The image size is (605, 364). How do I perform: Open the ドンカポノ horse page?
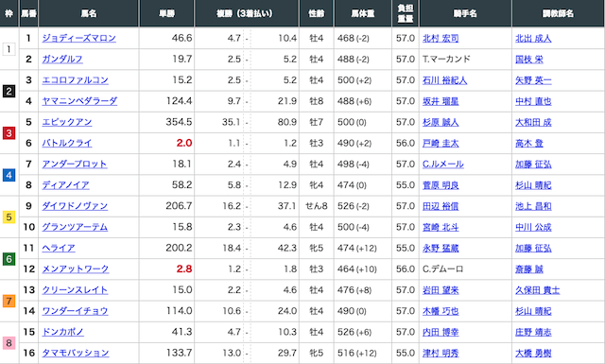click(62, 332)
